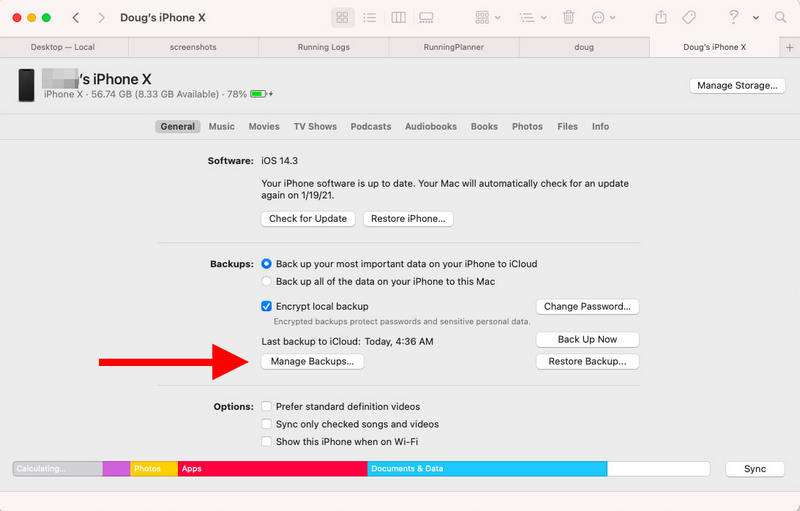This screenshot has width=800, height=511.
Task: Select back up to this Mac option
Action: click(266, 282)
